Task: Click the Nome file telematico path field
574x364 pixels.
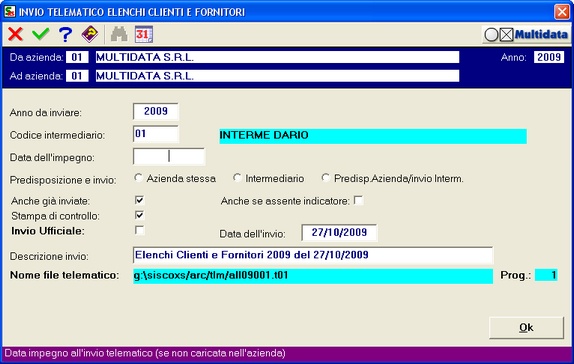Action: [313, 276]
